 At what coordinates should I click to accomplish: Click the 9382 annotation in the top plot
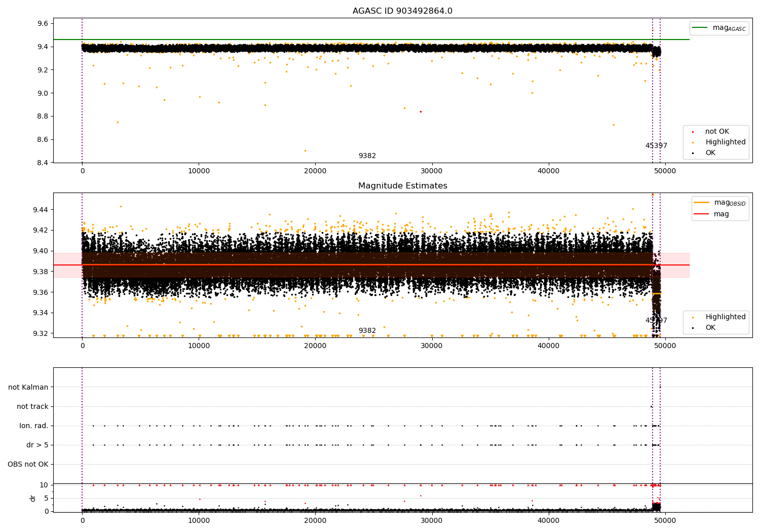point(367,156)
